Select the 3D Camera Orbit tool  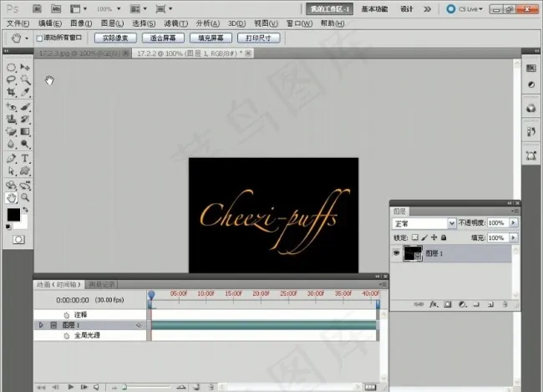(25, 186)
